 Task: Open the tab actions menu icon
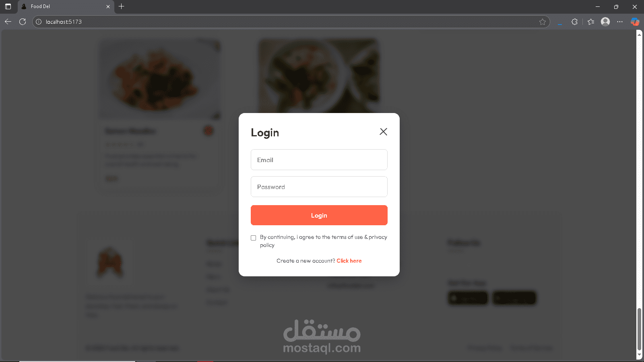(8, 6)
